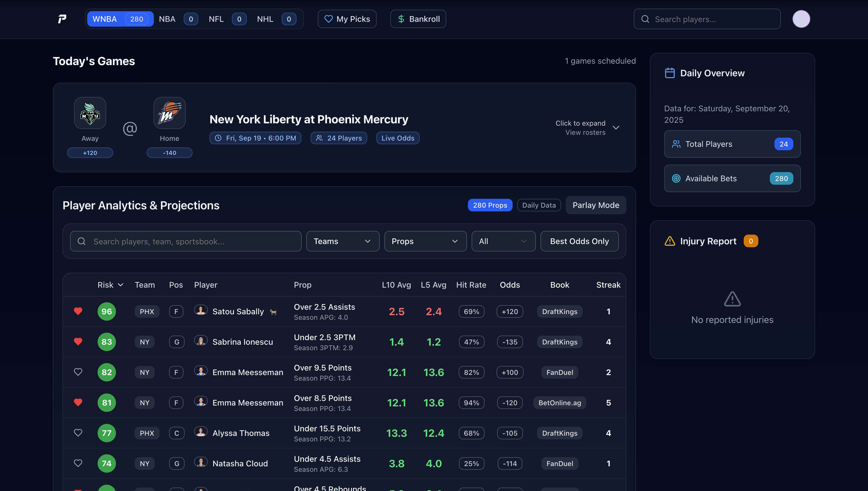
Task: Click the Daily Overview calendar icon
Action: pos(670,73)
